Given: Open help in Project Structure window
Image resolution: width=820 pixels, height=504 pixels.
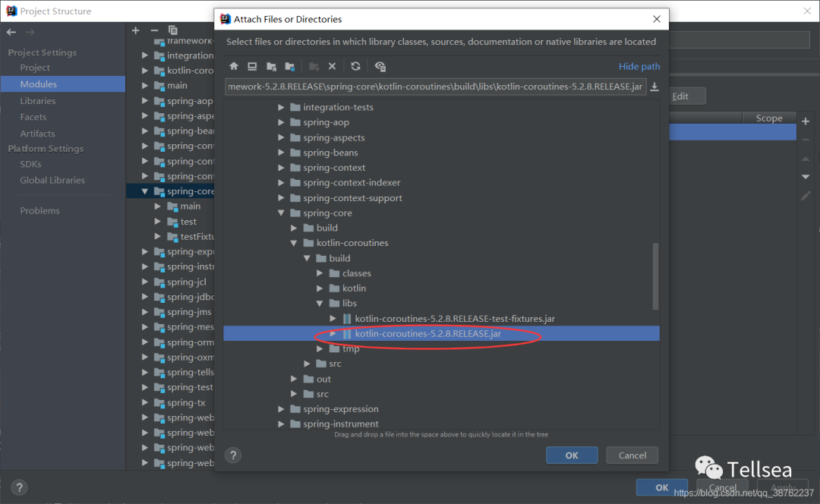Looking at the screenshot, I should pyautogui.click(x=19, y=488).
